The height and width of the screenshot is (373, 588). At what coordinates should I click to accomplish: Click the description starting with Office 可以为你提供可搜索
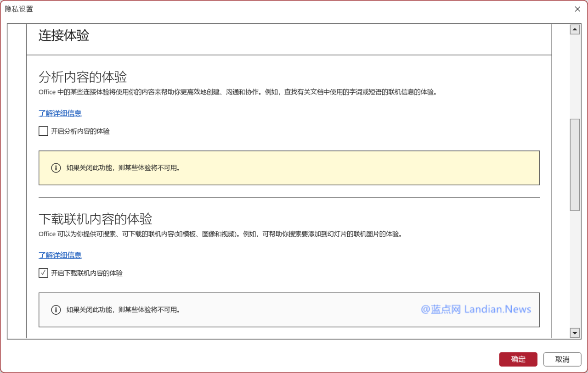pyautogui.click(x=221, y=234)
